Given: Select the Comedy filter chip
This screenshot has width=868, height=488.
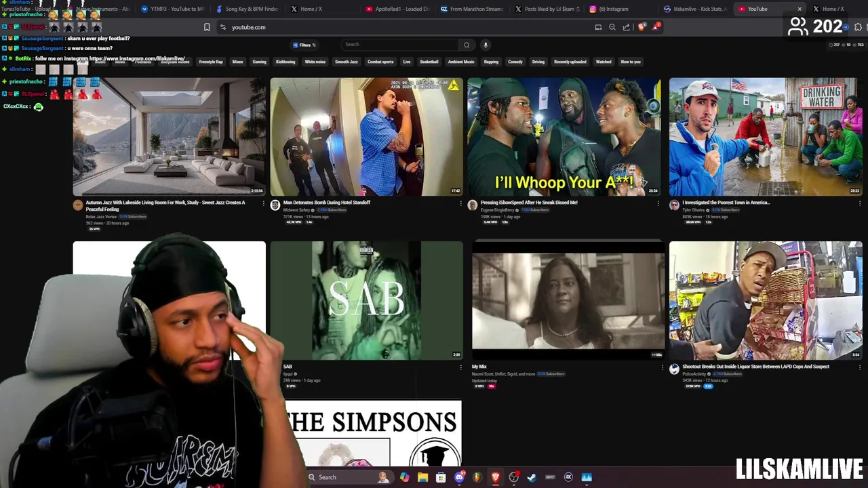Looking at the screenshot, I should pyautogui.click(x=515, y=62).
